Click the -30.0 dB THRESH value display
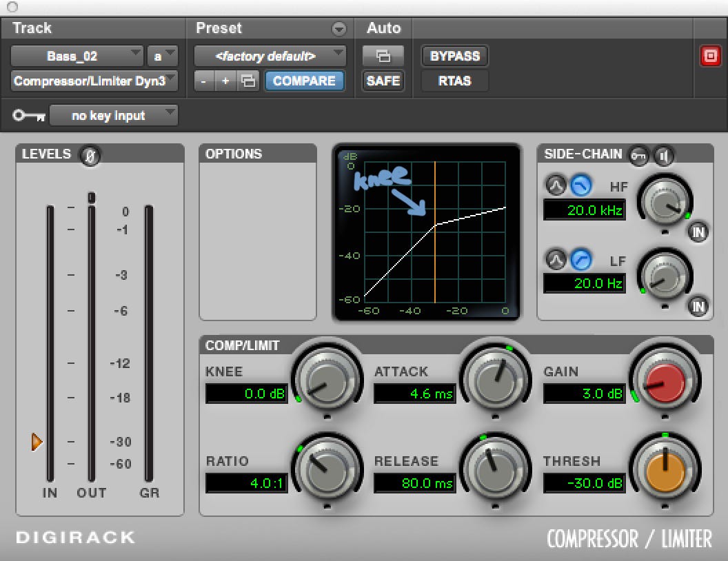728x561 pixels. click(x=584, y=483)
